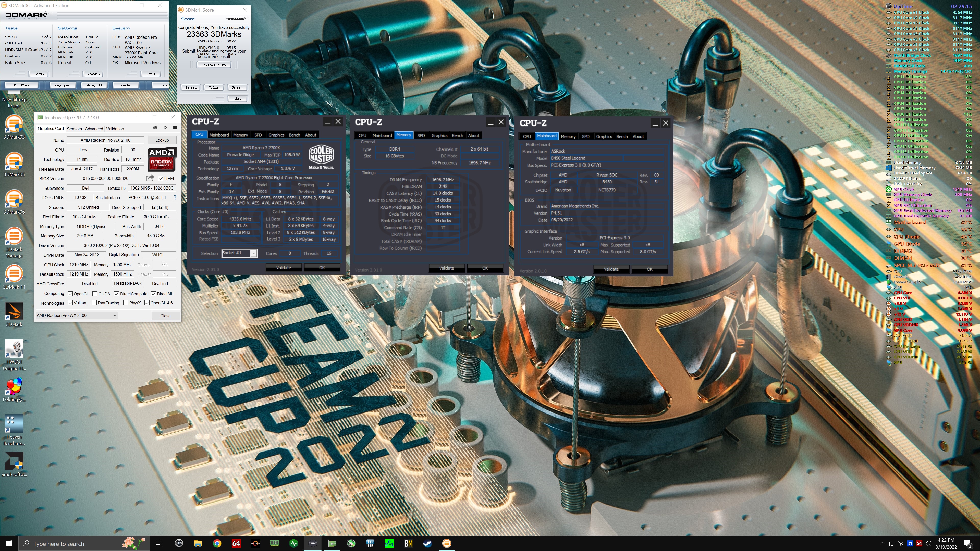Open the Folding@home desktop shortcut
Screen dimensions: 980x551
(14, 390)
